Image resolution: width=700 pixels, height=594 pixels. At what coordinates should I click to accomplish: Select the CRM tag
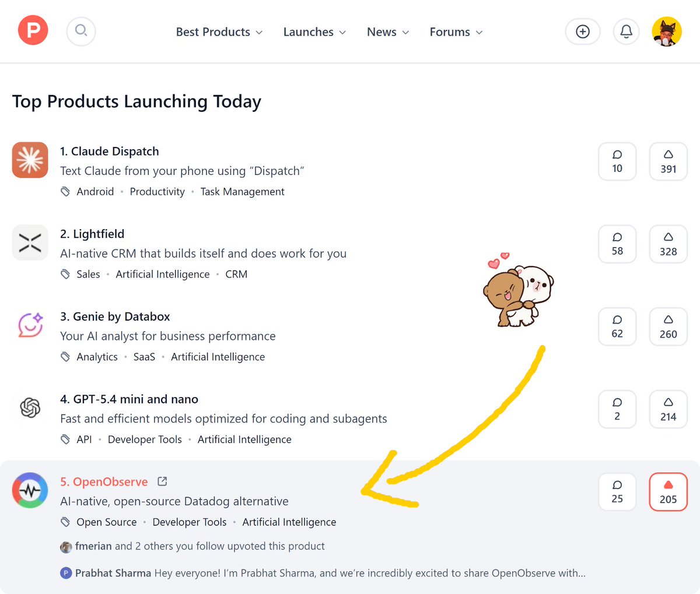click(236, 275)
